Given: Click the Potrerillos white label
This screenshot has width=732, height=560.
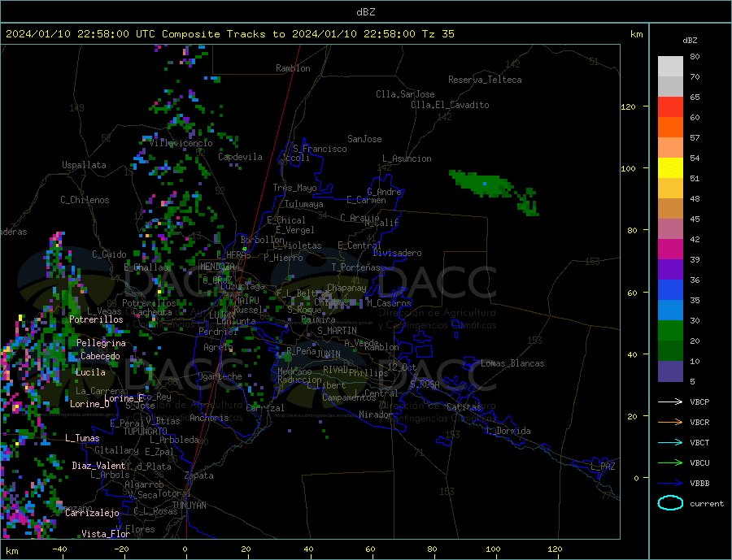Looking at the screenshot, I should pyautogui.click(x=96, y=319).
